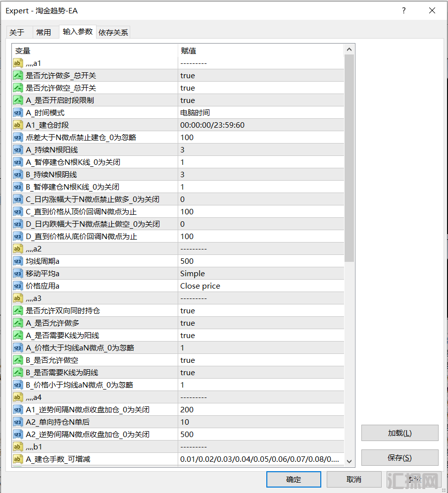Image resolution: width=448 pixels, height=493 pixels.
Task: Edit the A1_逆势间隔N微点收盘加仓 value 200
Action: (187, 410)
